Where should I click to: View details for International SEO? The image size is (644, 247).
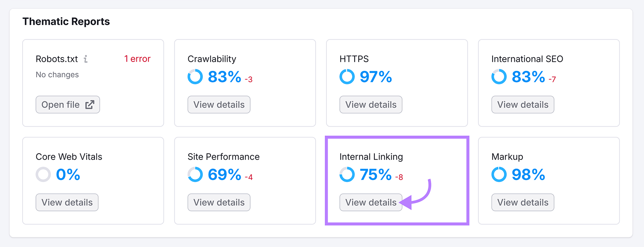pyautogui.click(x=522, y=105)
